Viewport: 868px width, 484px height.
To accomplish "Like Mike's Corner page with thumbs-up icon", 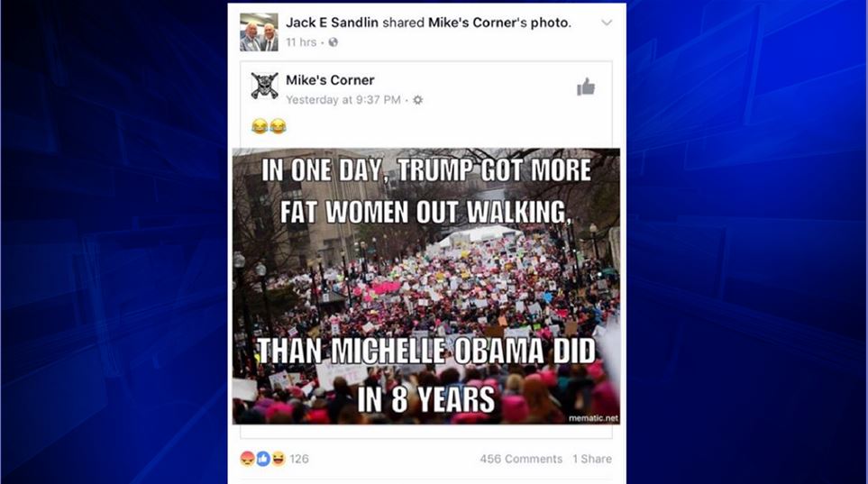I will pos(586,87).
